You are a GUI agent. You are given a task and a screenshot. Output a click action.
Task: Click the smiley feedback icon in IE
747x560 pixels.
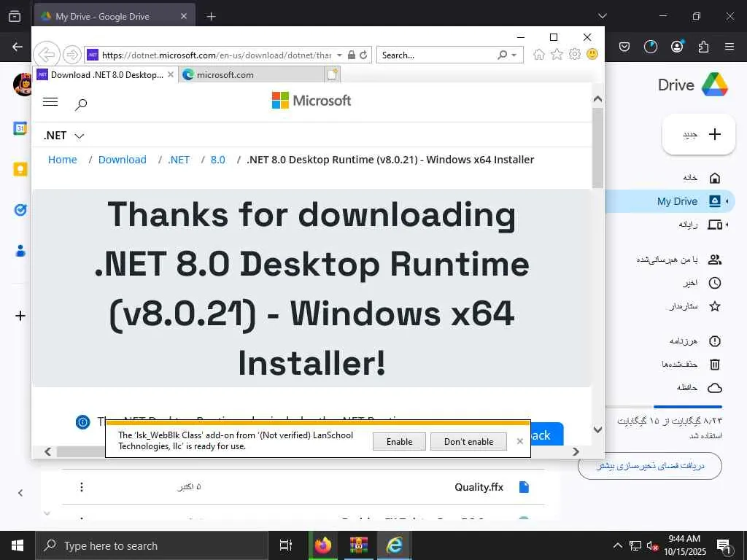[592, 54]
